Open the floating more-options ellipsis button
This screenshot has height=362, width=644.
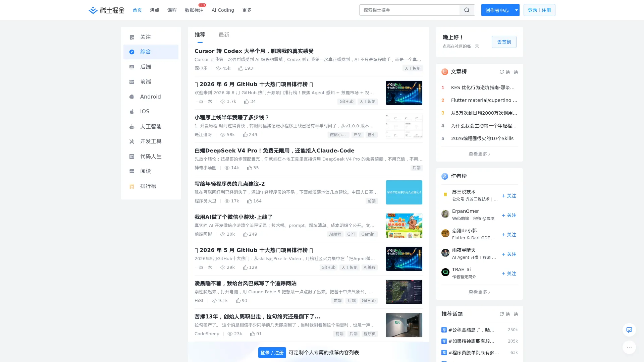(629, 347)
